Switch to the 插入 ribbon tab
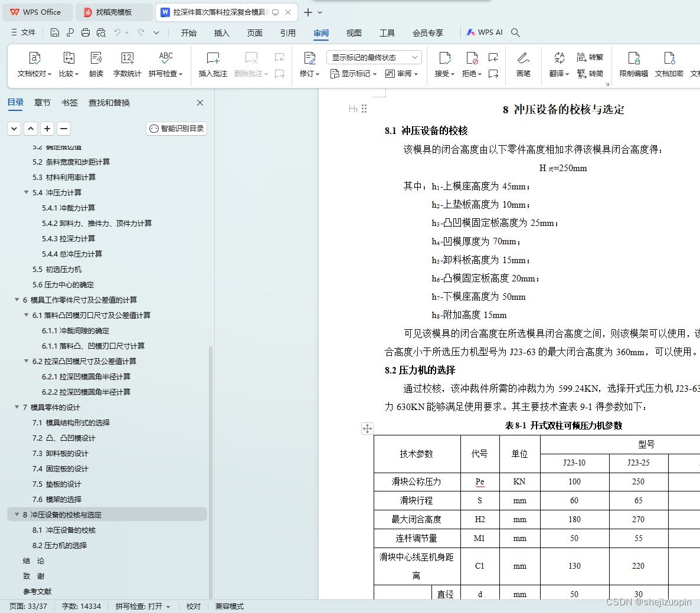 pyautogui.click(x=221, y=33)
